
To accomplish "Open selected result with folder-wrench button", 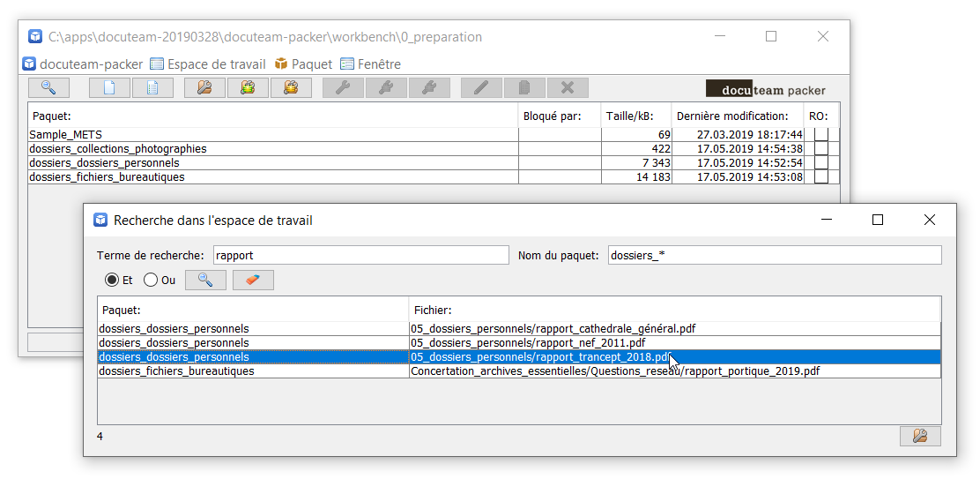I will pyautogui.click(x=920, y=436).
